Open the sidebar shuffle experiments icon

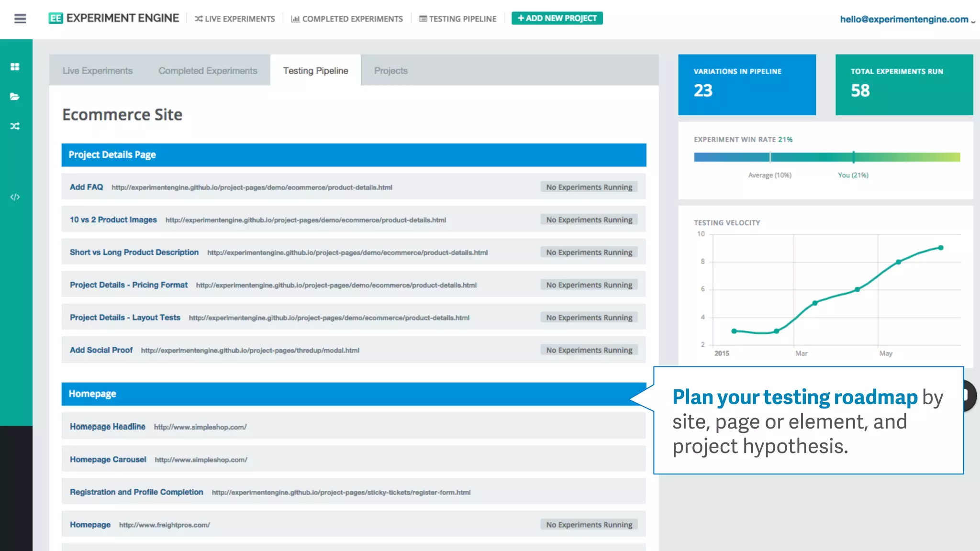(x=15, y=126)
